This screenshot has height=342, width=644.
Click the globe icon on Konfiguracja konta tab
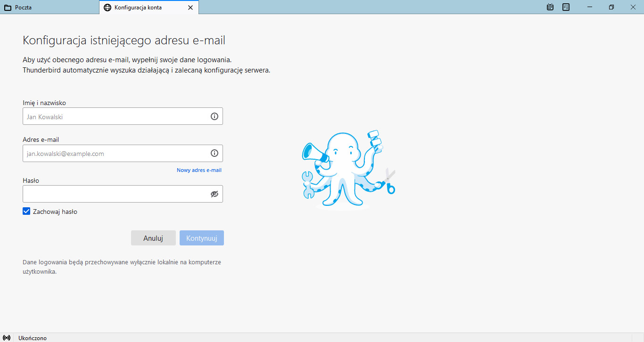pyautogui.click(x=107, y=8)
